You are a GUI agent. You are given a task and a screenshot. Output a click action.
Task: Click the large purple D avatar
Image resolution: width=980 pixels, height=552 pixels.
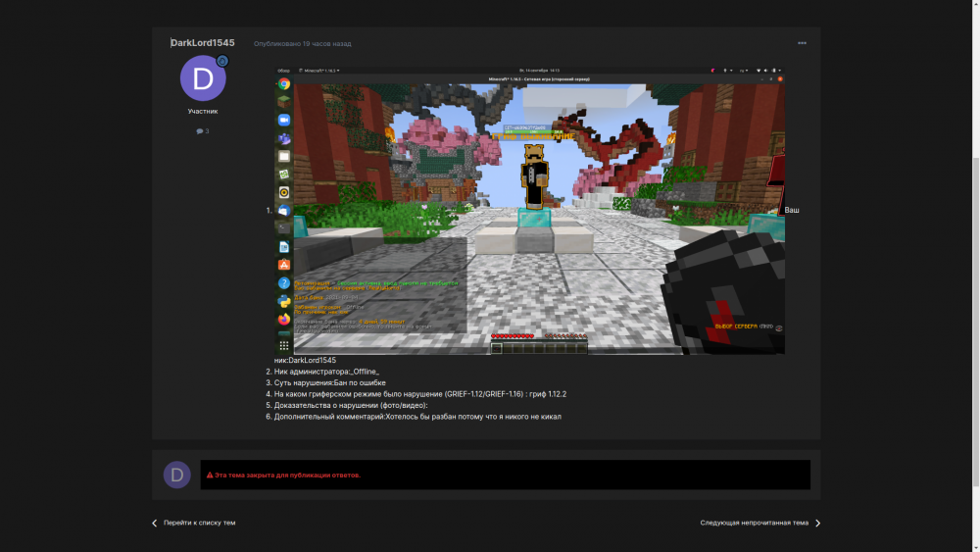203,78
